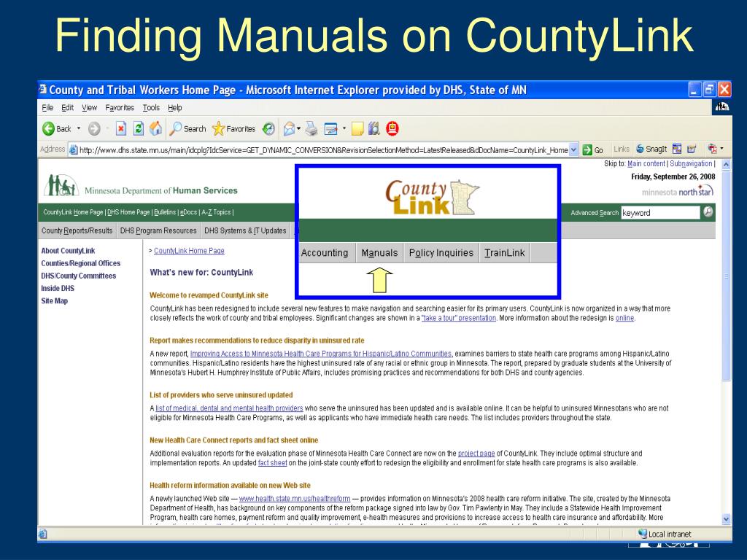Click the page icon in address bar
Image resolution: width=747 pixels, height=560 pixels.
click(74, 150)
